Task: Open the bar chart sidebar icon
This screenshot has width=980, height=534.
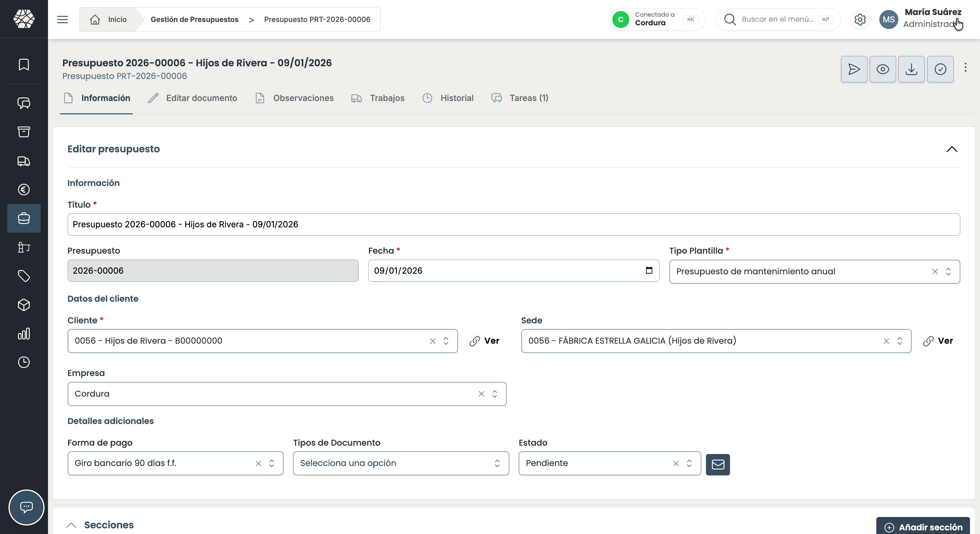Action: point(24,334)
